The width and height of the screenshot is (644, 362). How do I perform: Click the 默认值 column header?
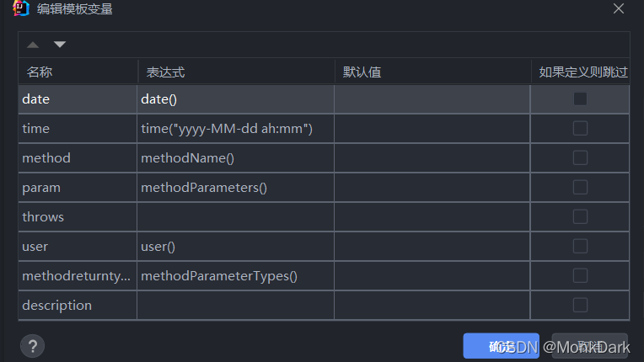(433, 72)
